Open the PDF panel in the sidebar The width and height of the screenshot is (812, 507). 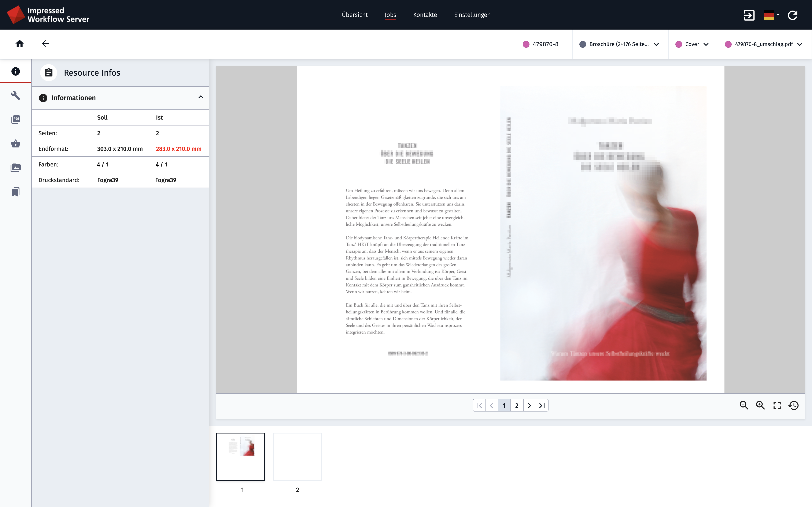click(x=15, y=119)
